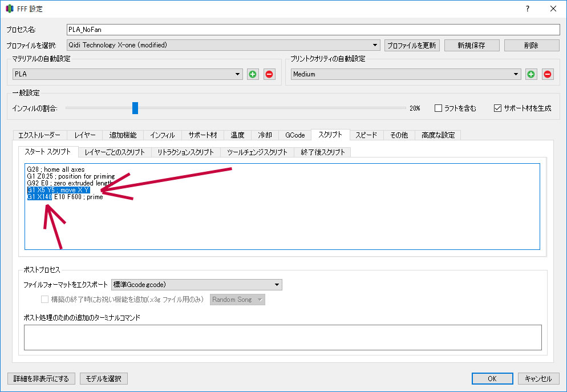Screen dimensions: 567x392
Task: Switch to the エクストルーダー tab
Action: click(39, 135)
